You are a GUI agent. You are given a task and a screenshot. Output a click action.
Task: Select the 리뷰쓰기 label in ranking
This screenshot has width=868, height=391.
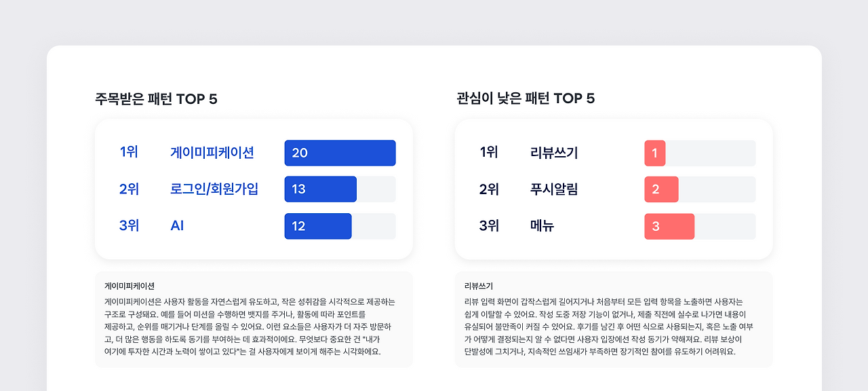pos(554,153)
